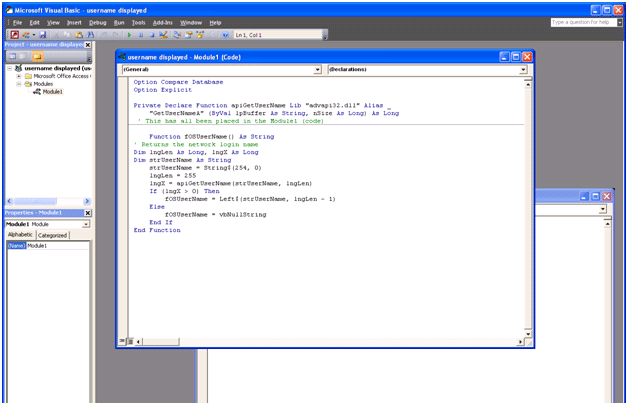The image size is (628, 405).
Task: Switch to Procedure View button
Action: [124, 341]
